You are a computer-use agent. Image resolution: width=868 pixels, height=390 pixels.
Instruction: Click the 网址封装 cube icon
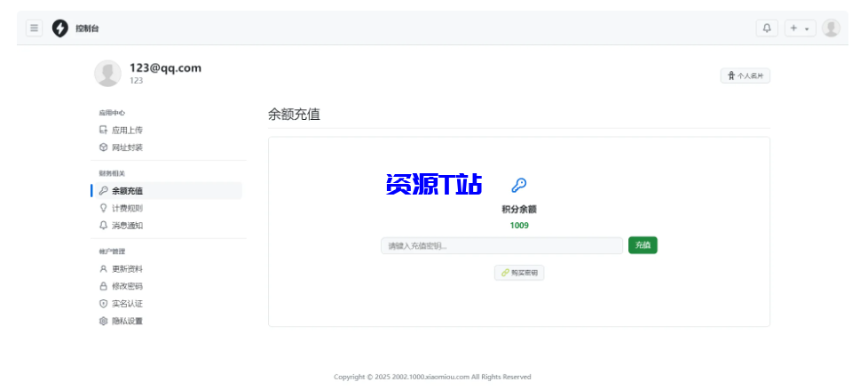(x=103, y=147)
